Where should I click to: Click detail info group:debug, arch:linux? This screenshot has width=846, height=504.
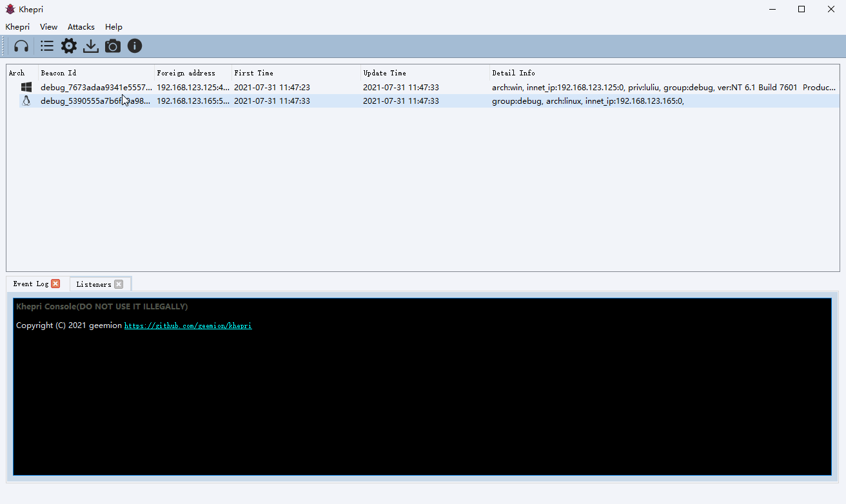587,101
